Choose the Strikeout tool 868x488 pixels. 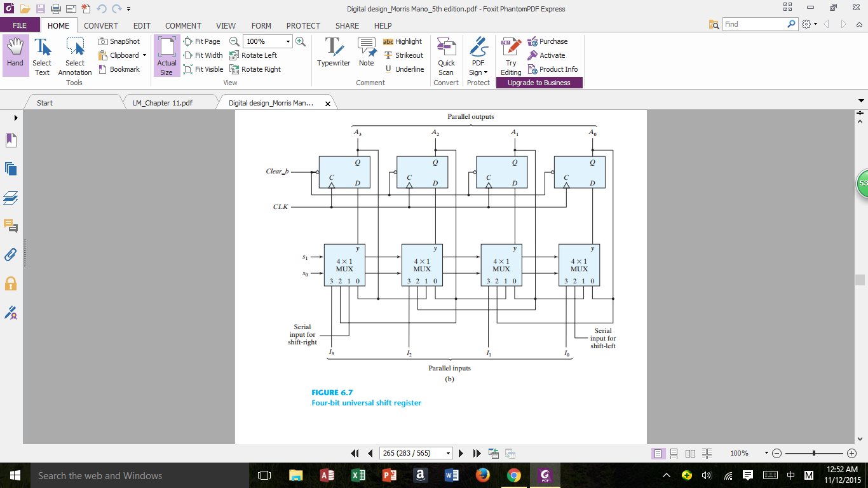[403, 55]
